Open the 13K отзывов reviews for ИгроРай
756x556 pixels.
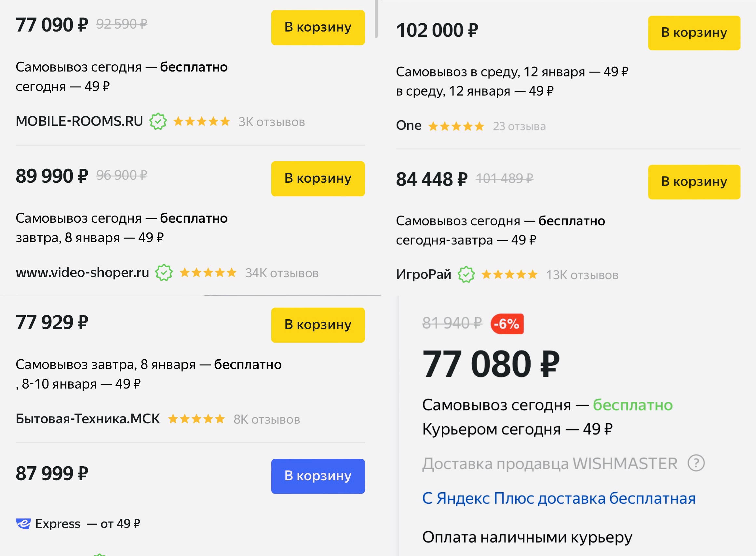point(582,275)
